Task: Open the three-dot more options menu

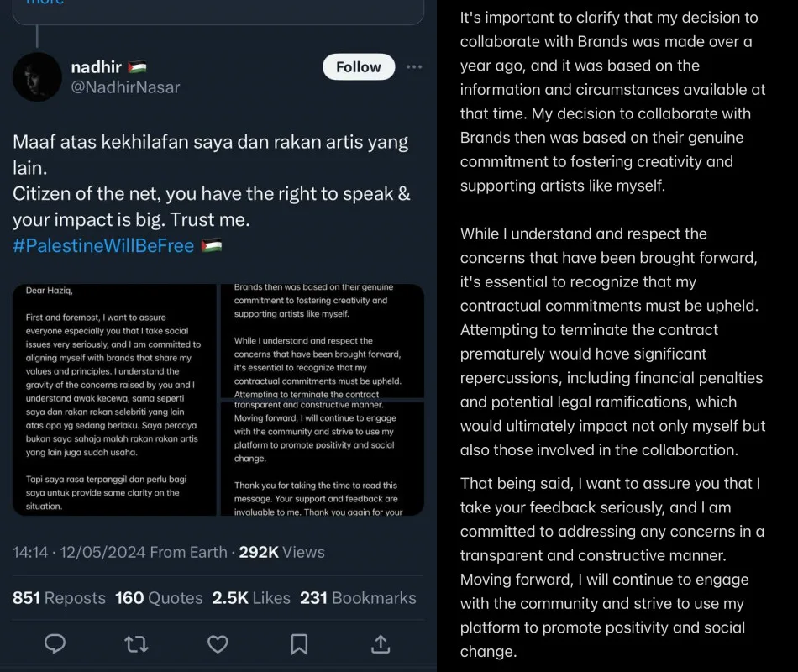Action: click(x=414, y=67)
